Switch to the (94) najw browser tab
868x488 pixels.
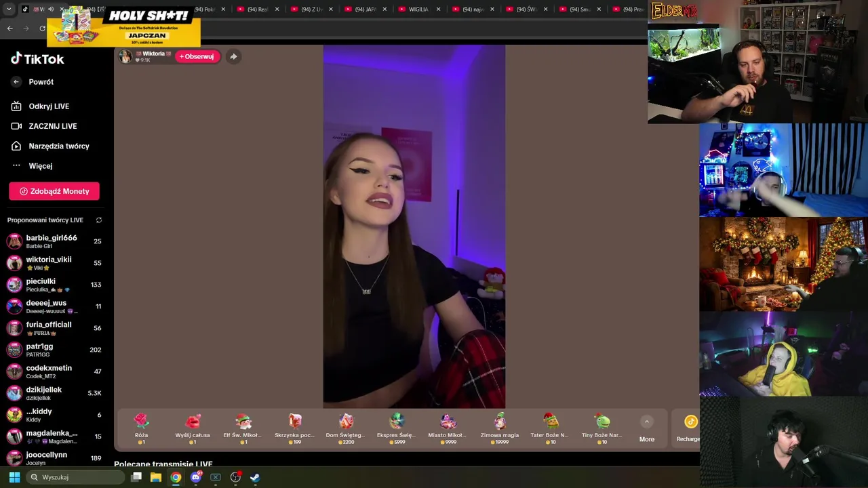pyautogui.click(x=473, y=9)
